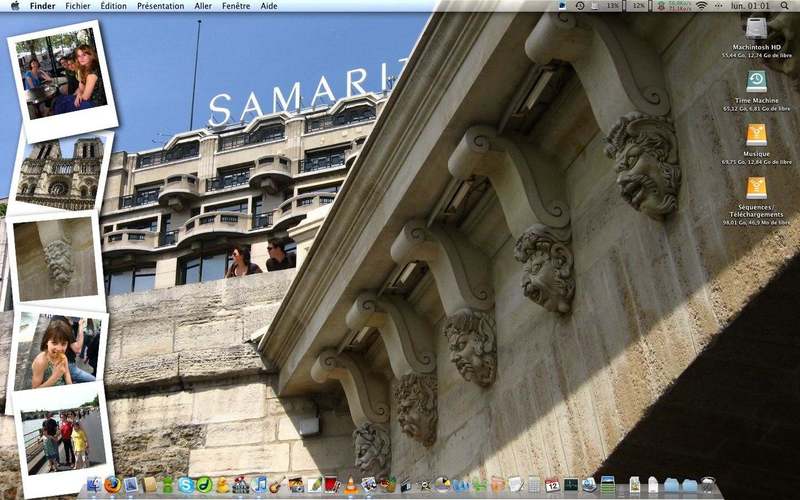
Task: Open the TextEdit paper-and-pen Dock icon
Action: [515, 485]
